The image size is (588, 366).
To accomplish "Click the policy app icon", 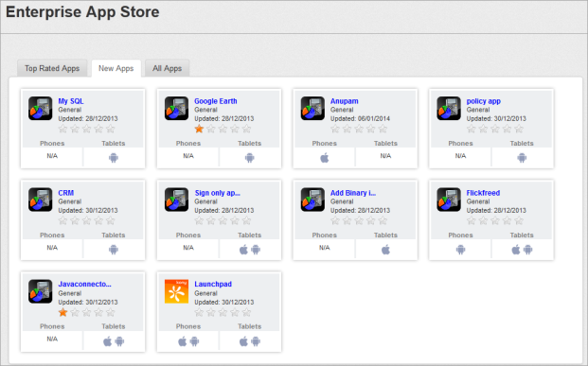I will click(x=449, y=108).
